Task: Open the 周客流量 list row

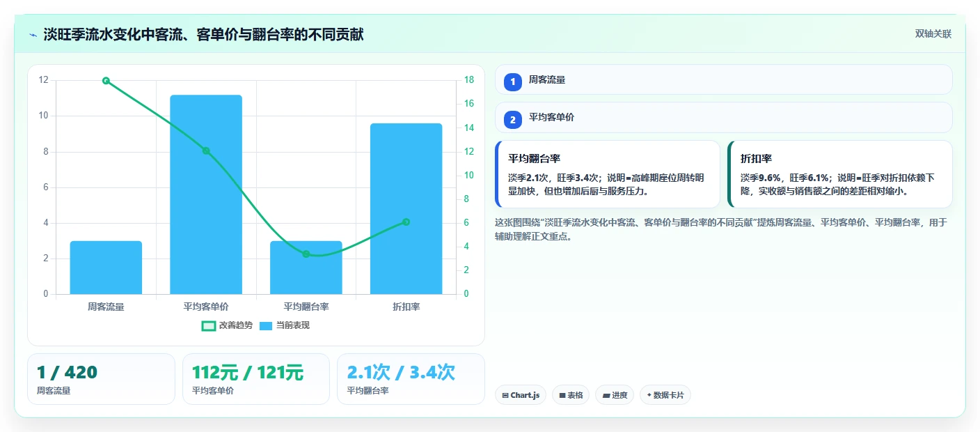Action: (723, 79)
